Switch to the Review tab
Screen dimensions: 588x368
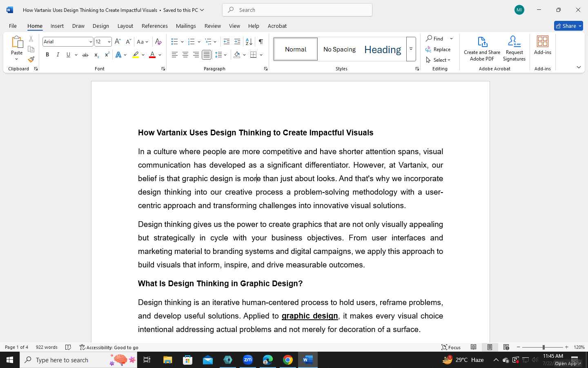click(x=213, y=26)
